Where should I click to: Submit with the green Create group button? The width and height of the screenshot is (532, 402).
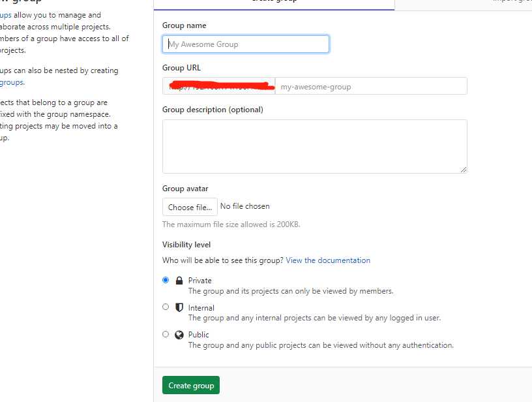tap(191, 386)
